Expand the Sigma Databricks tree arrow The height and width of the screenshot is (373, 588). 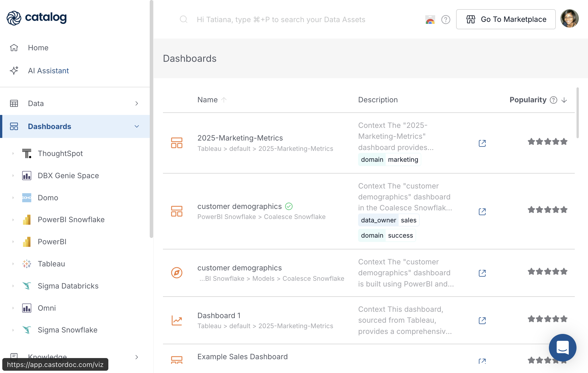click(13, 286)
